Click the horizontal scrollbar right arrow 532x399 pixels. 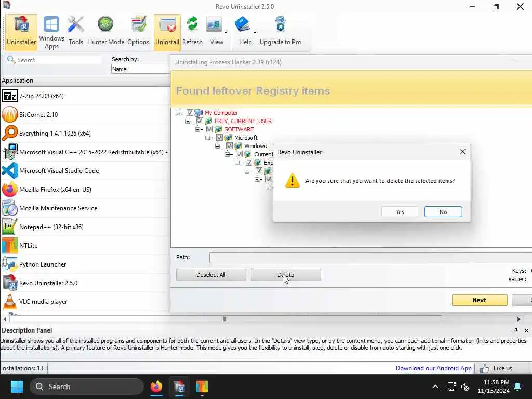[518, 319]
